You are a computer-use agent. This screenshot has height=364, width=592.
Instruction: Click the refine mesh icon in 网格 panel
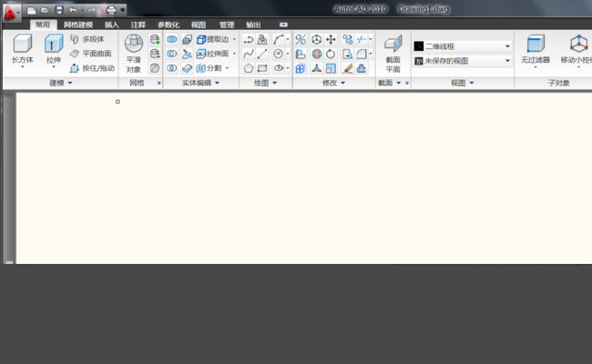point(155,68)
